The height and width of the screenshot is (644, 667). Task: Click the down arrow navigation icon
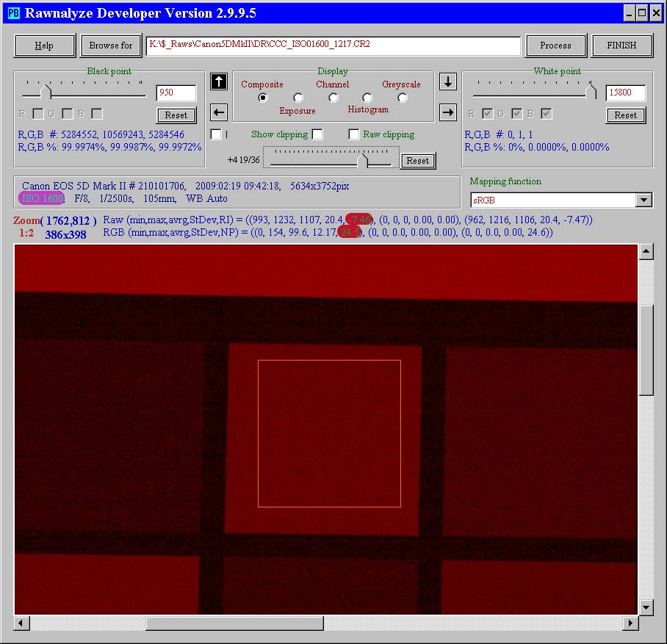(x=448, y=82)
